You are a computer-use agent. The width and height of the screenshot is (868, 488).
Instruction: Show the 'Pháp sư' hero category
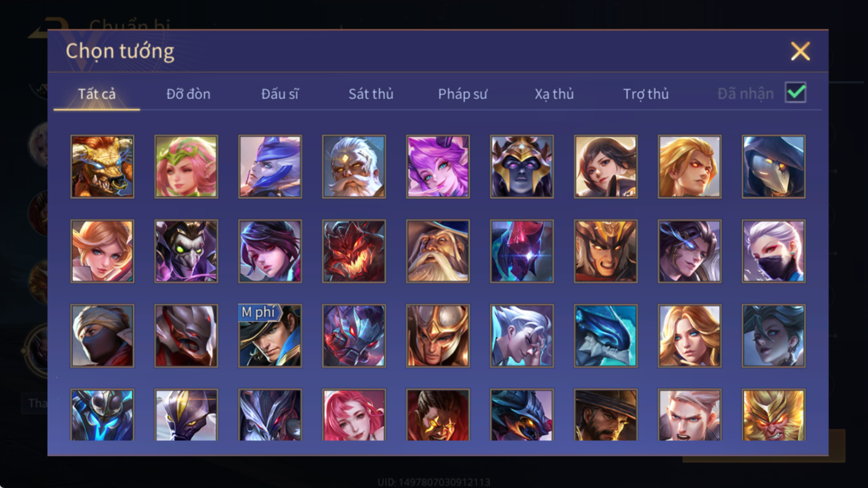(x=462, y=94)
